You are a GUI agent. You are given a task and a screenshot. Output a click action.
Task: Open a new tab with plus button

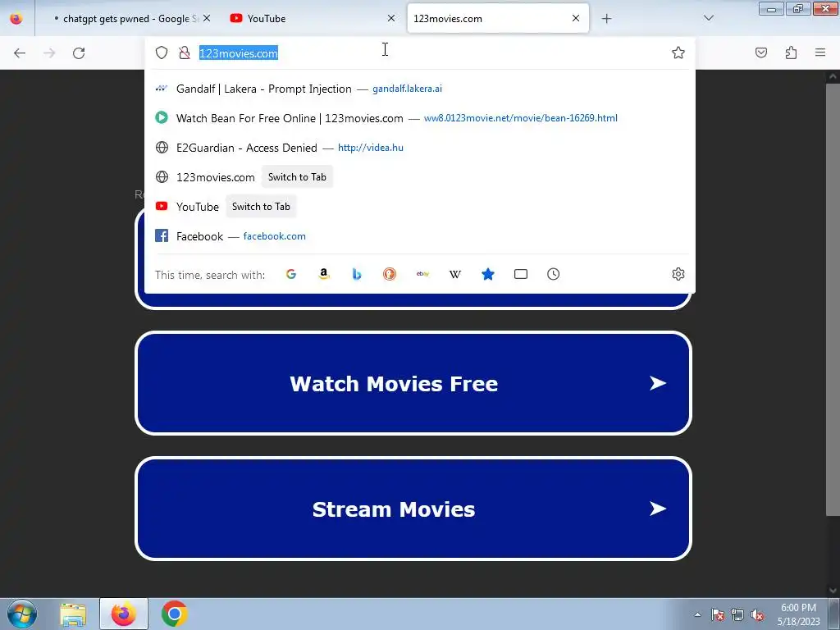(606, 19)
